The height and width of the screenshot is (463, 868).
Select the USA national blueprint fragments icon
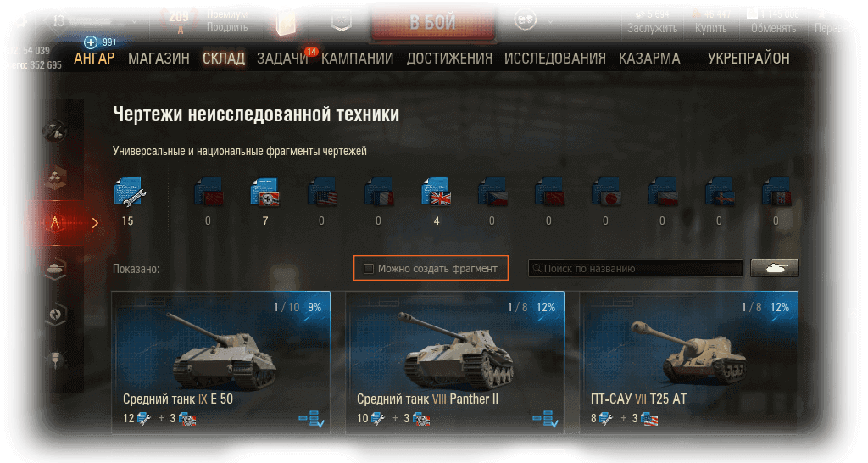322,192
